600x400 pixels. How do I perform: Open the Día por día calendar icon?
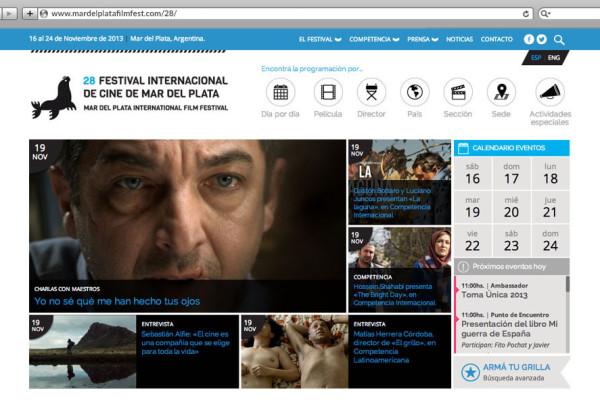point(280,92)
